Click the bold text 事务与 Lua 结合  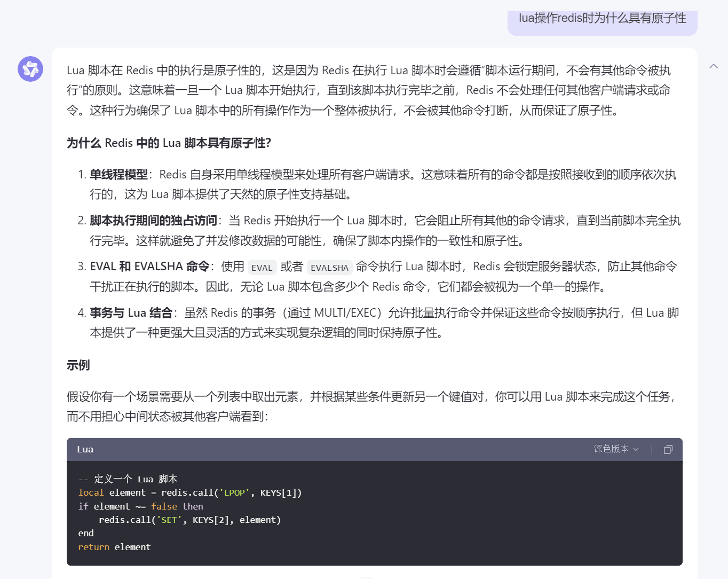[x=131, y=313]
